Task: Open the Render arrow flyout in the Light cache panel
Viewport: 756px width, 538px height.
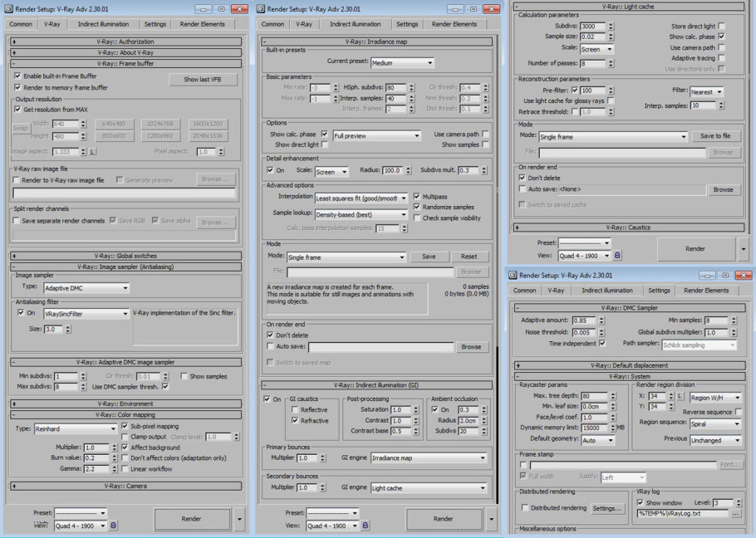Action: tap(744, 248)
